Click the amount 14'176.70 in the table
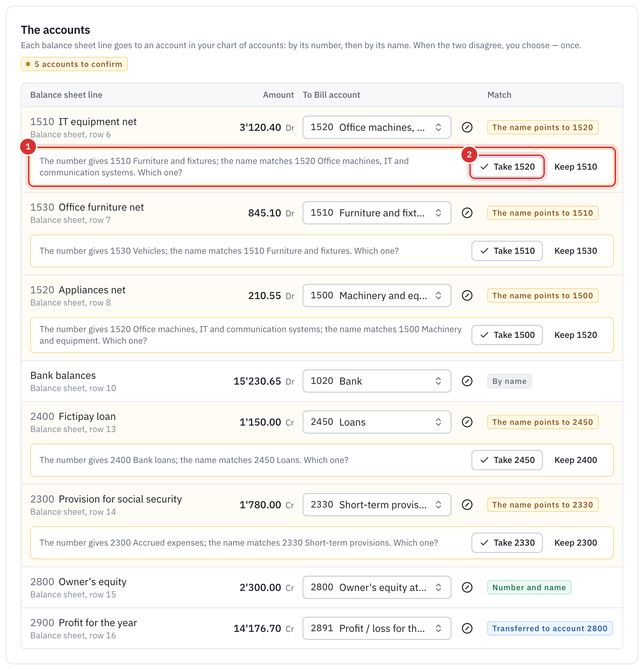This screenshot has width=644, height=670. (x=257, y=628)
